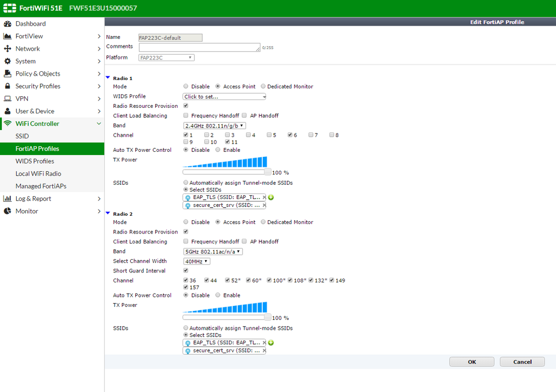
Task: Click Radio 1 blue TX power bar graph
Action: tap(225, 162)
